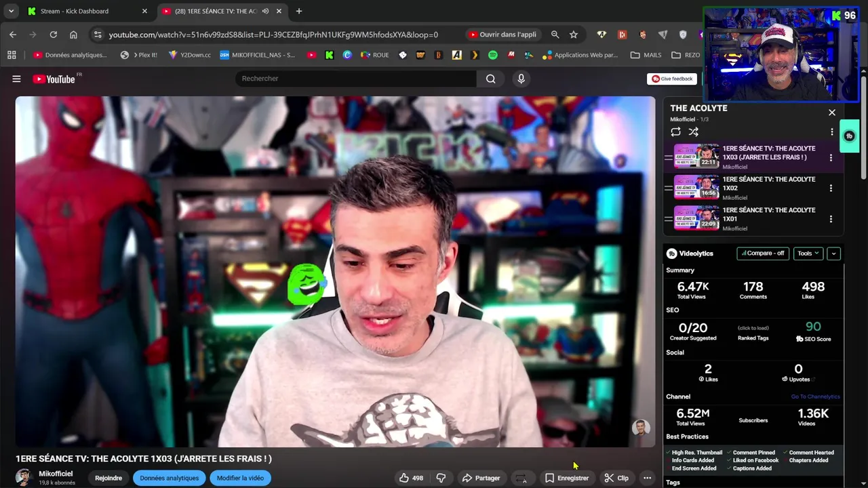868x488 pixels.
Task: Select THE ACOLYTE 1X03 video title
Action: pyautogui.click(x=769, y=152)
